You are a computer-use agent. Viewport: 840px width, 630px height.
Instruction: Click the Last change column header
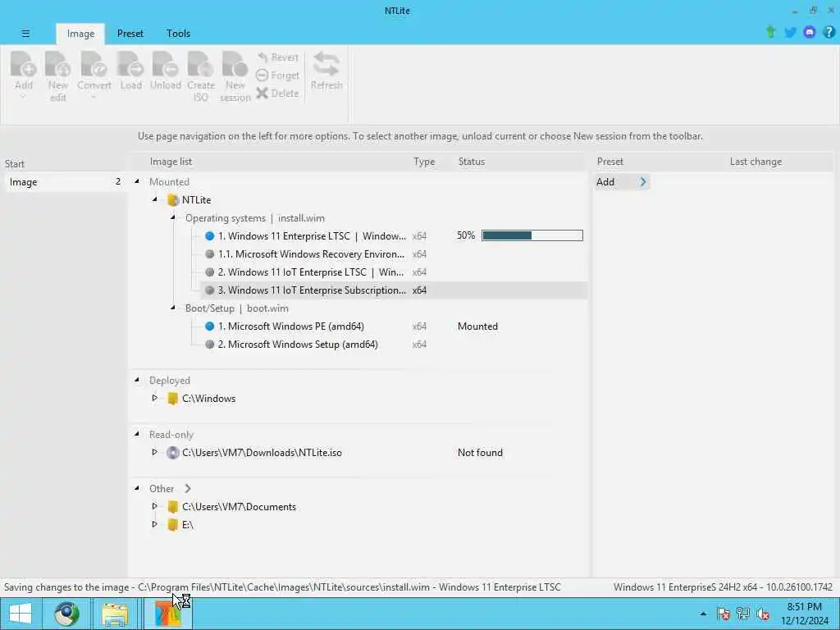click(756, 162)
